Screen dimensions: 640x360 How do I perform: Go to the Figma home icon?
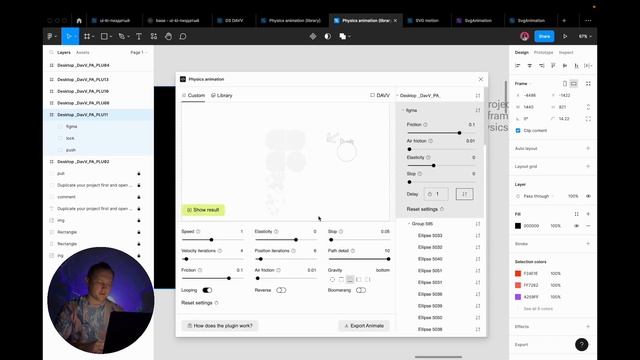79,20
